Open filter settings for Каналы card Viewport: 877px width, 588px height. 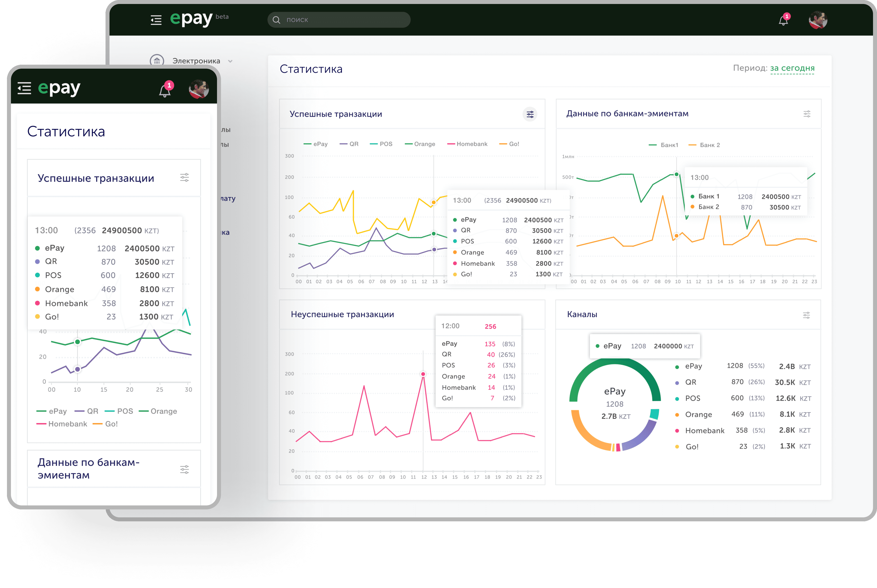click(806, 315)
